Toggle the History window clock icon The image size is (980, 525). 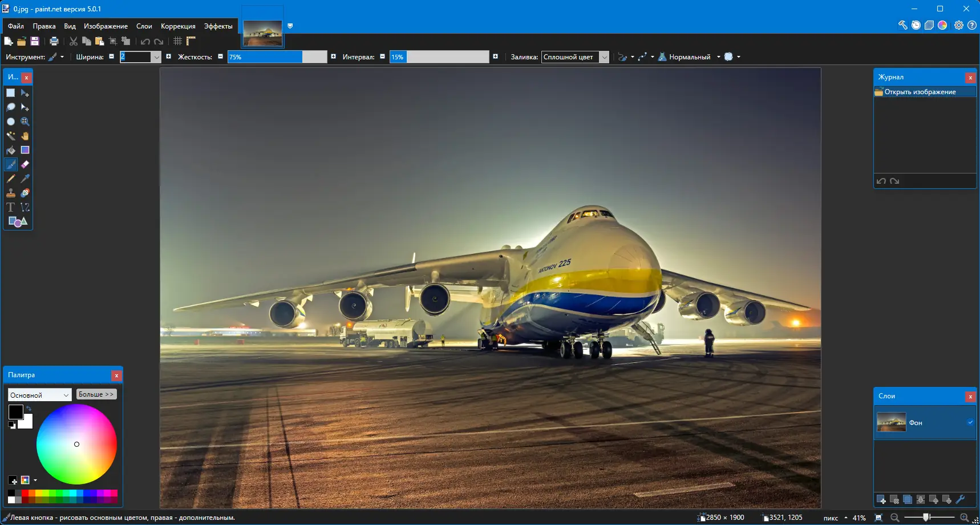point(916,25)
